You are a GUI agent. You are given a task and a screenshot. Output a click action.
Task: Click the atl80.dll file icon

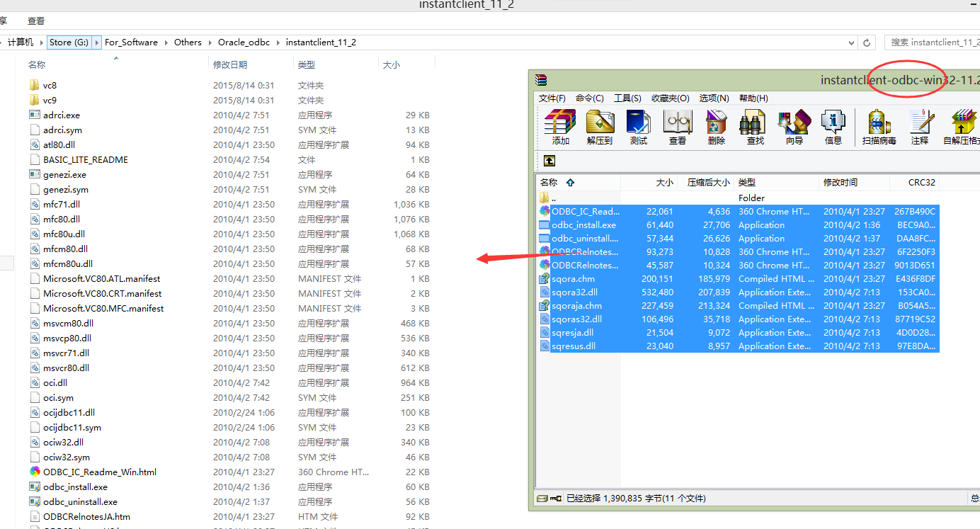[x=35, y=144]
